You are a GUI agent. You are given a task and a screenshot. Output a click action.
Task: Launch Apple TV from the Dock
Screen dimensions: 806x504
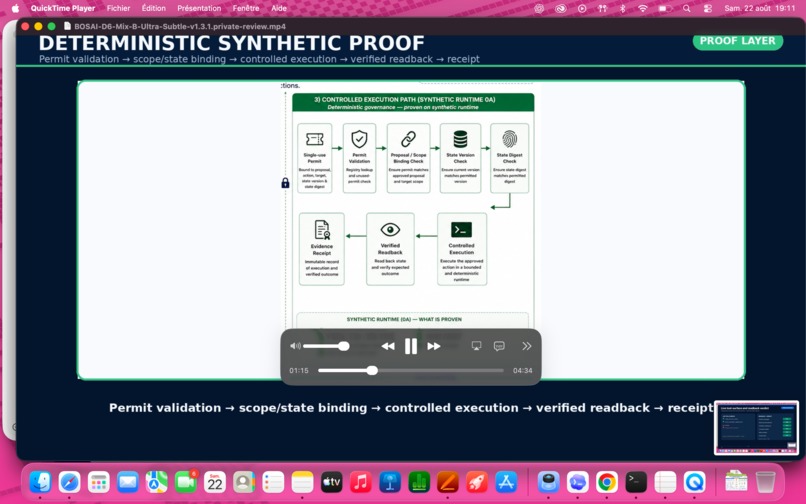(332, 482)
